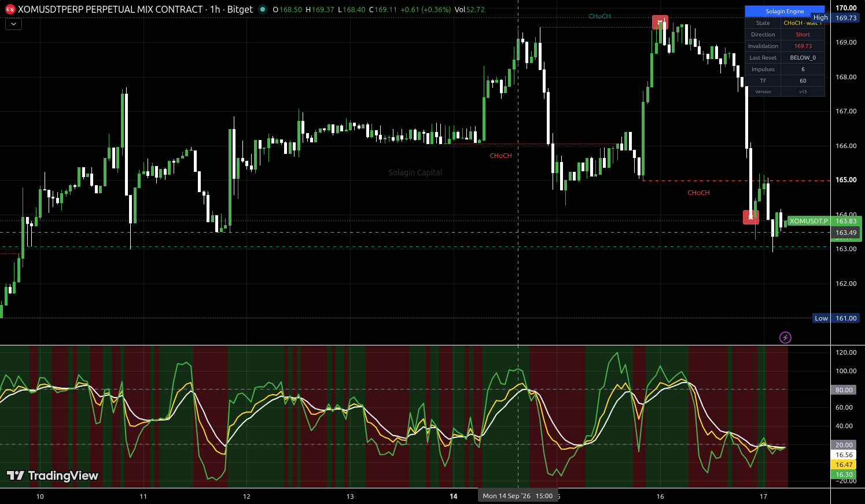Open the XOMUSDTPERP PERPETUAL MIX CONTRACT symbol title

pos(110,9)
